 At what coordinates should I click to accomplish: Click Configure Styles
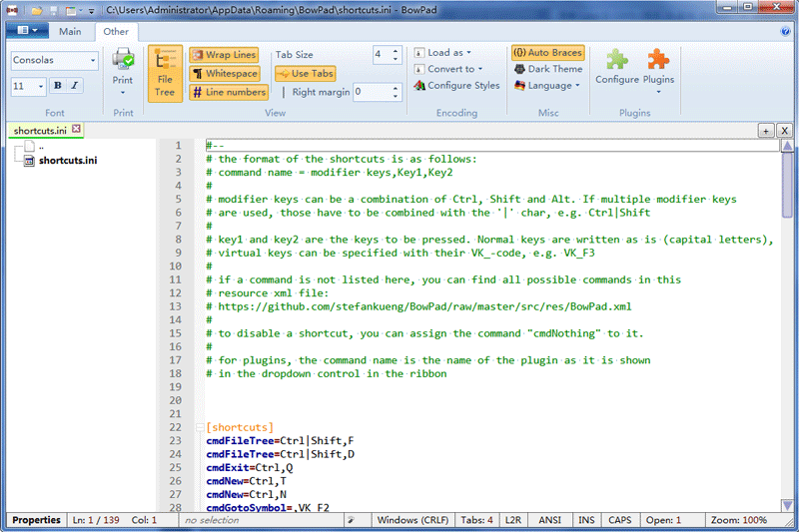pyautogui.click(x=456, y=86)
